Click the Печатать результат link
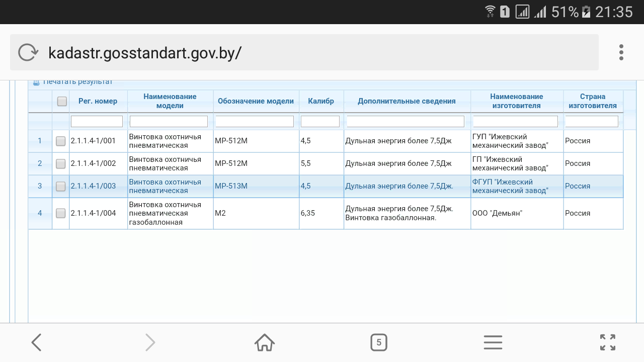 click(77, 82)
